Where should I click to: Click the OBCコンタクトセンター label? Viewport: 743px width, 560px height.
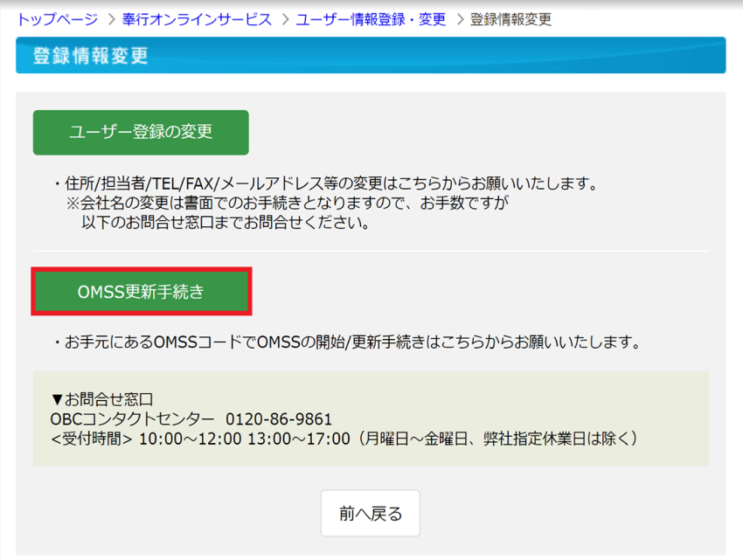132,419
